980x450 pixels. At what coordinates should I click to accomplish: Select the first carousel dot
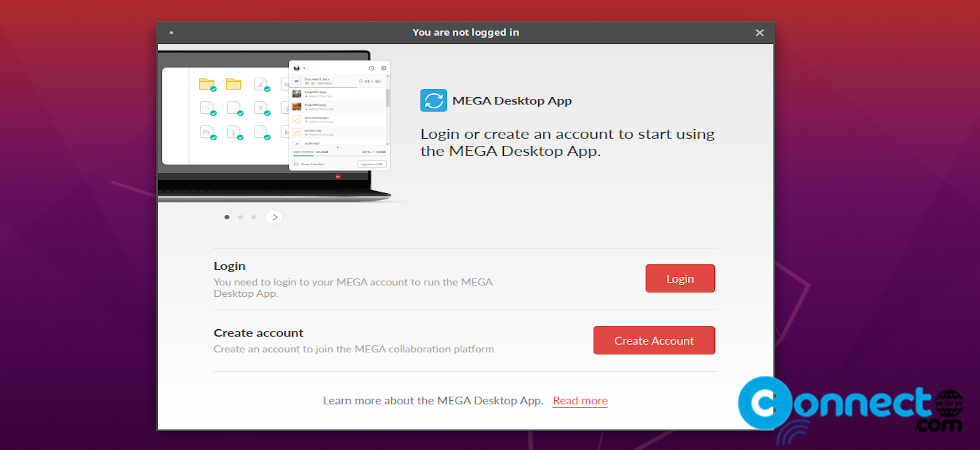coord(226,217)
